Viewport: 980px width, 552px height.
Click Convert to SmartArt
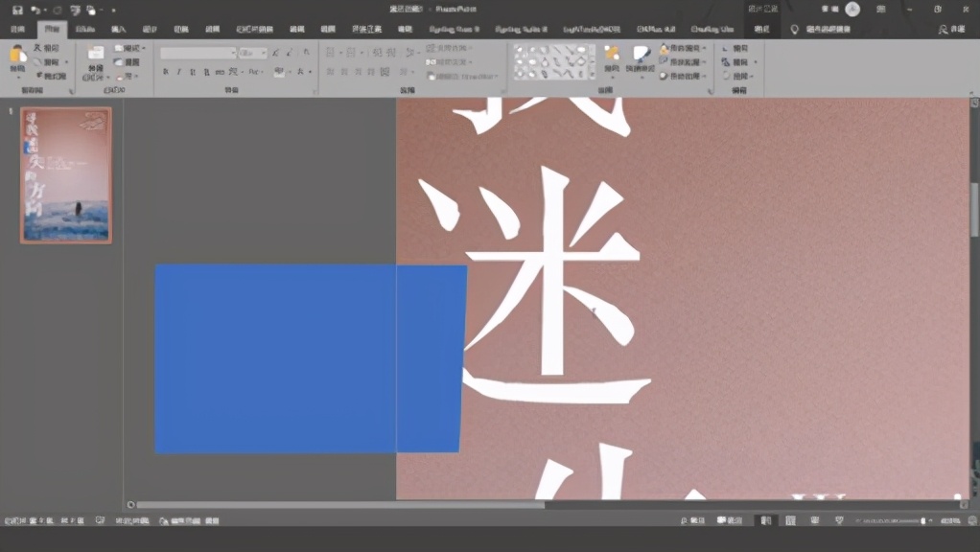tap(462, 76)
